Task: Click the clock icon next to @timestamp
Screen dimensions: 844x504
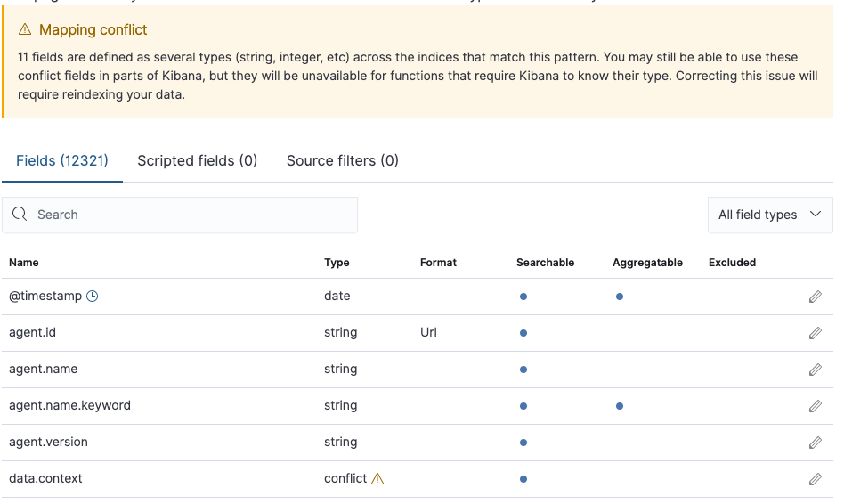Action: (x=92, y=297)
